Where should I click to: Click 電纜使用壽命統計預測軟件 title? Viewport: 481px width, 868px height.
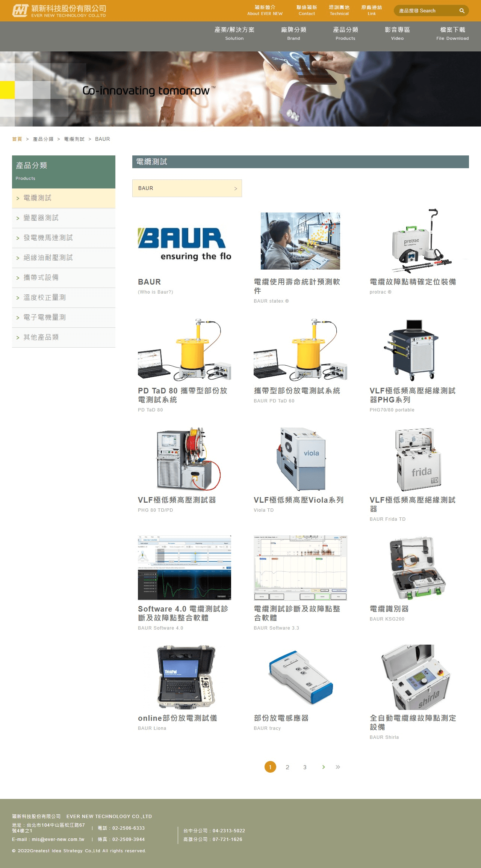297,286
